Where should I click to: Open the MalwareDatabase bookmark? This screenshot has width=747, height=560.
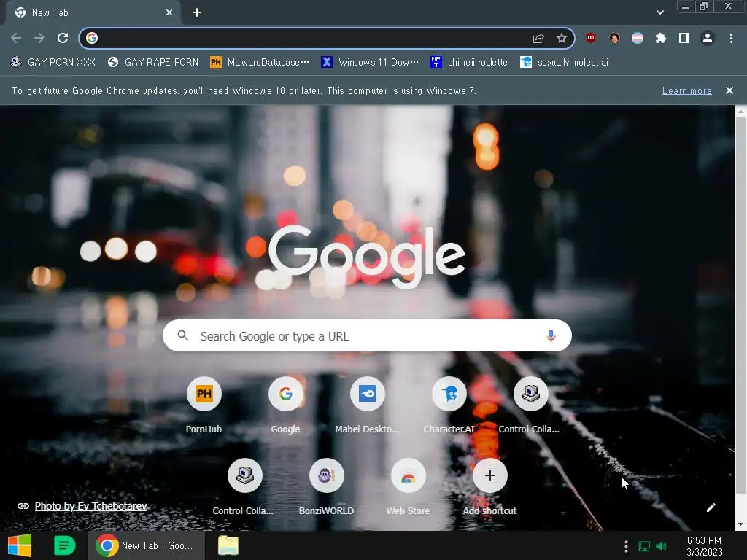pos(260,63)
